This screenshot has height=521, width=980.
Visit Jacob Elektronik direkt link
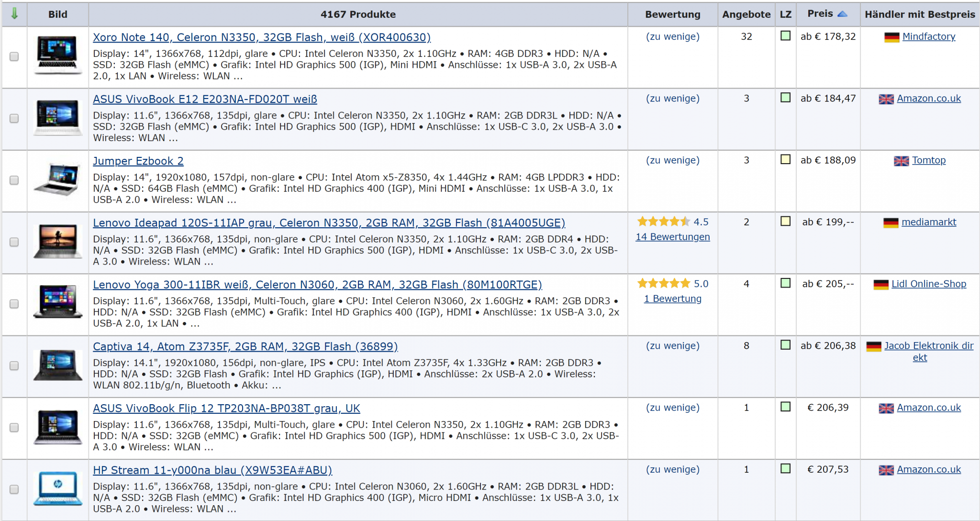point(928,352)
